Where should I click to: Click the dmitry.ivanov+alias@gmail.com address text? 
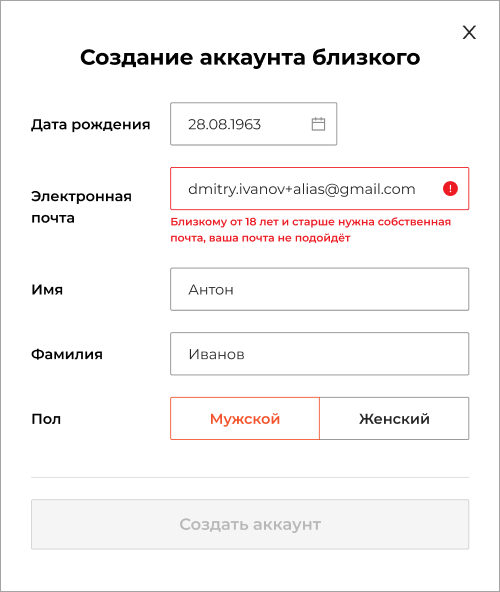(302, 189)
